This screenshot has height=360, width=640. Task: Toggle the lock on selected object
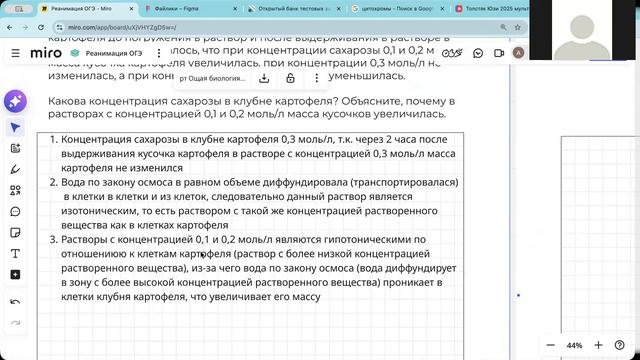290,78
